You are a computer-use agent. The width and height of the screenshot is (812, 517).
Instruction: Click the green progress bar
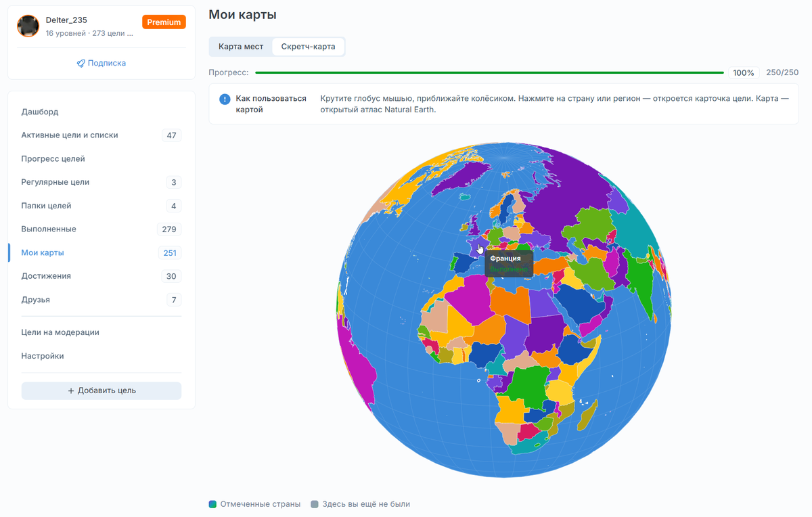489,72
